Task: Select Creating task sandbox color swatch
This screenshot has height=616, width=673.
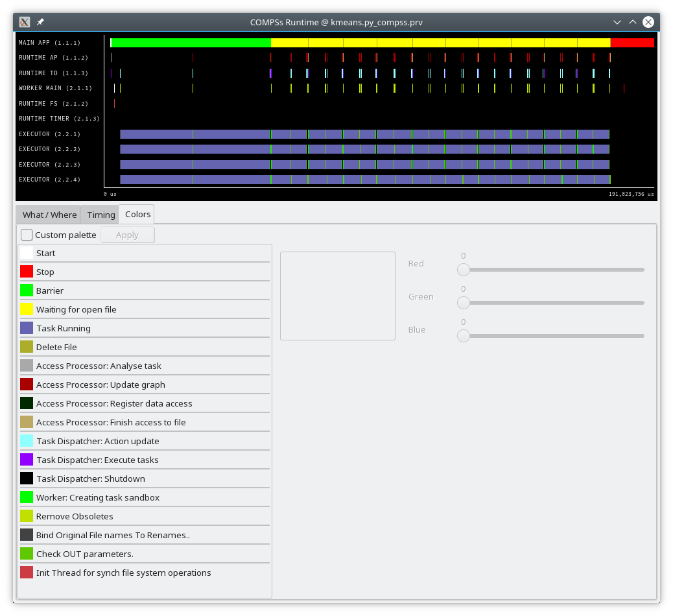Action: [27, 497]
